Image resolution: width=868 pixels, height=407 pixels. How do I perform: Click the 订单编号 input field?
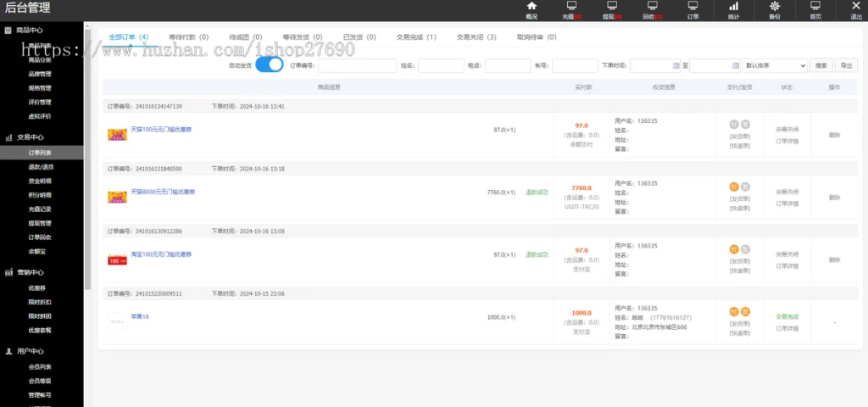tap(357, 65)
